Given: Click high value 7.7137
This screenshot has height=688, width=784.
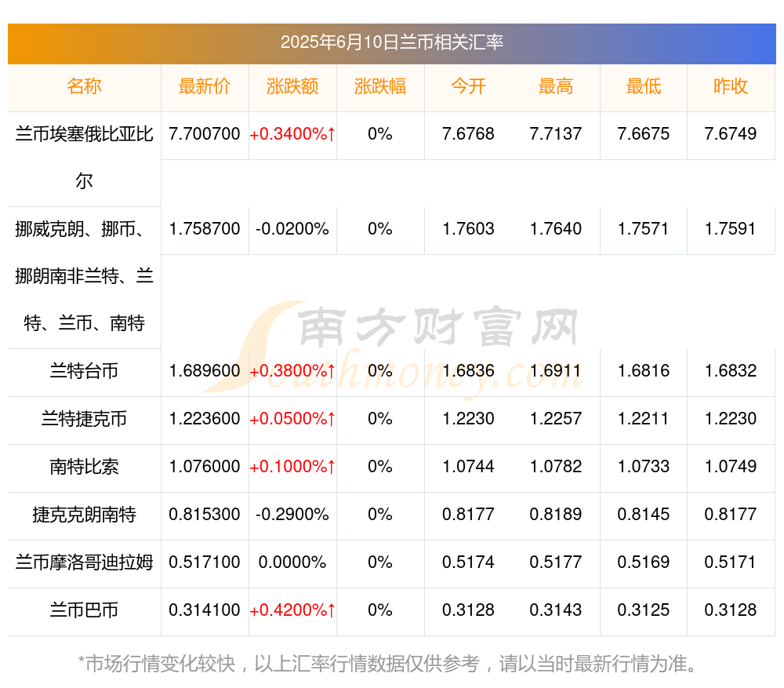Looking at the screenshot, I should (x=556, y=134).
